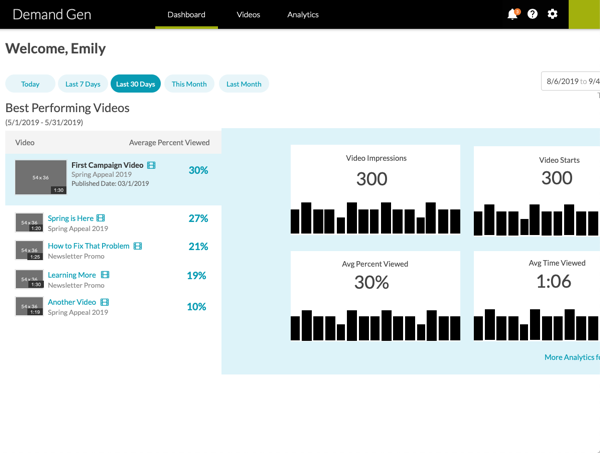
Task: Click the Average Percent Viewed column header
Action: pyautogui.click(x=169, y=143)
